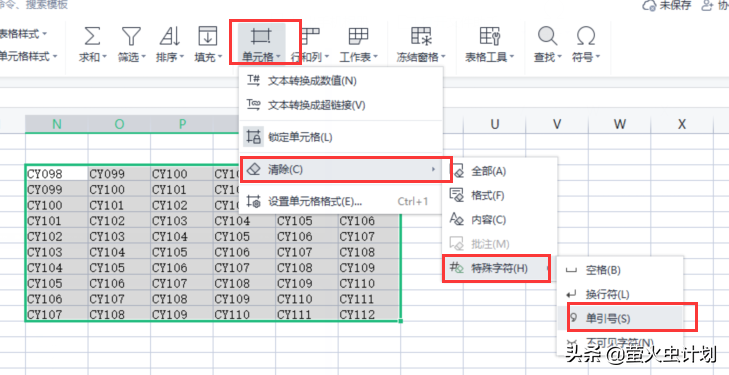
Task: Select 空格(B) special character option
Action: point(620,270)
